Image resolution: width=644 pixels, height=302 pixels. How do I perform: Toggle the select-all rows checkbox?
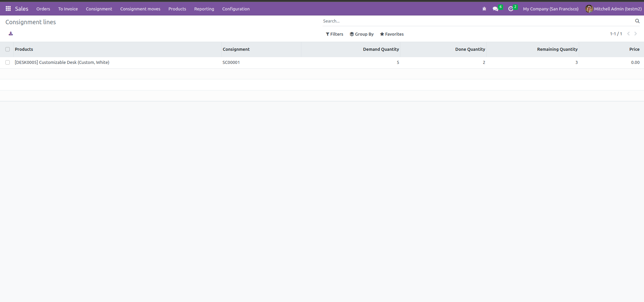pos(8,49)
